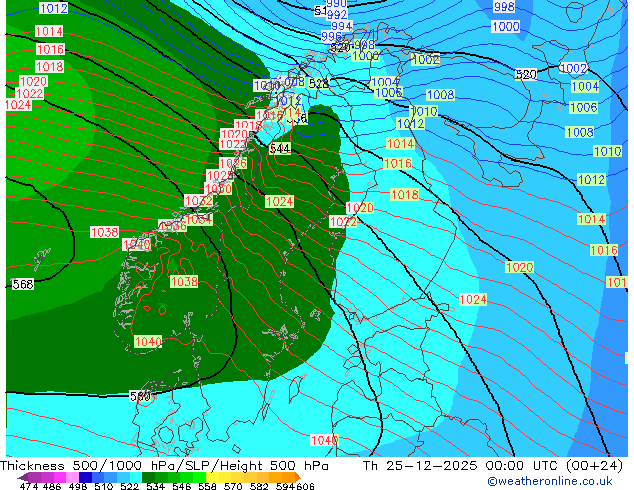634x490 pixels.
Task: Select the cyan legend swatch left of 534
Action: tap(135, 477)
